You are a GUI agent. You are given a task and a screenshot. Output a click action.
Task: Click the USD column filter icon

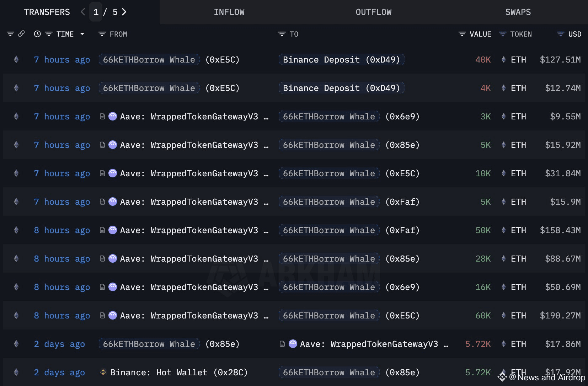[x=561, y=34]
